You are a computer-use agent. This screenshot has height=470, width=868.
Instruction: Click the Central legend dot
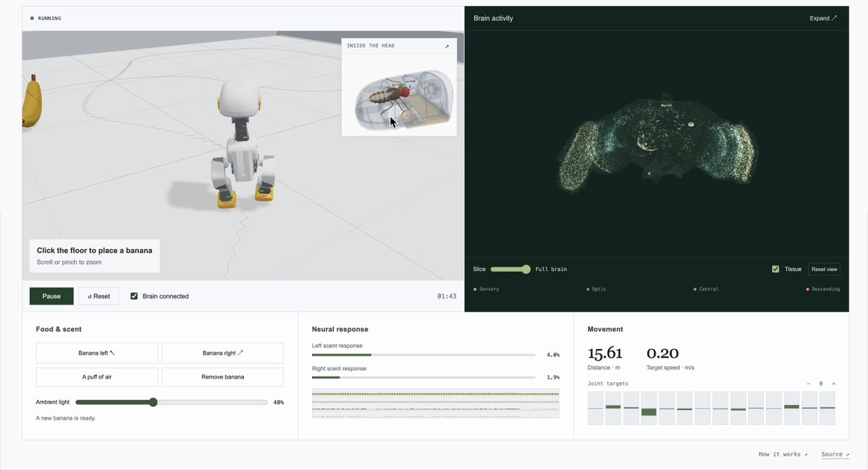click(695, 289)
